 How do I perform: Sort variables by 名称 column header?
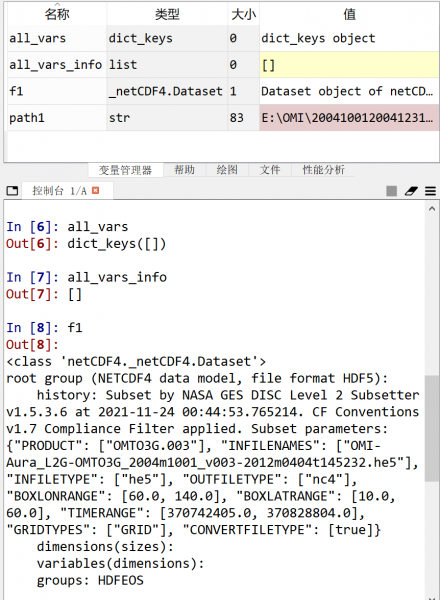coord(57,14)
